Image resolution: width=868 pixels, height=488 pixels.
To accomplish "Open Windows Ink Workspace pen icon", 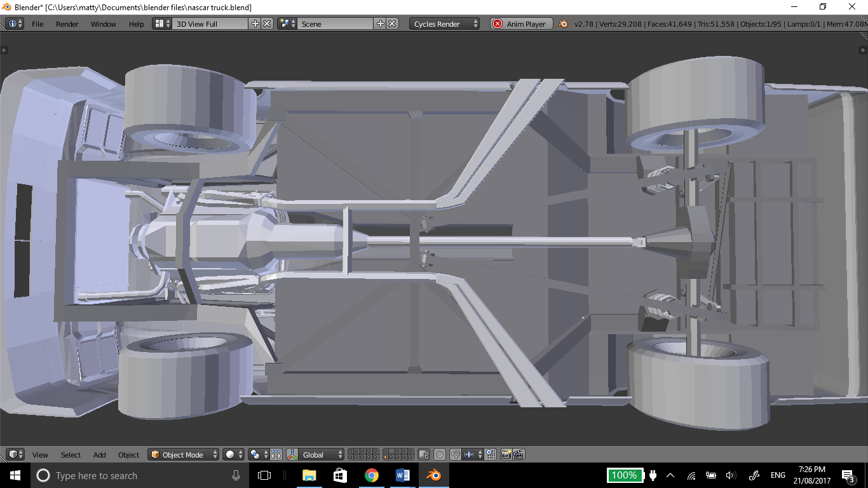I will (754, 475).
